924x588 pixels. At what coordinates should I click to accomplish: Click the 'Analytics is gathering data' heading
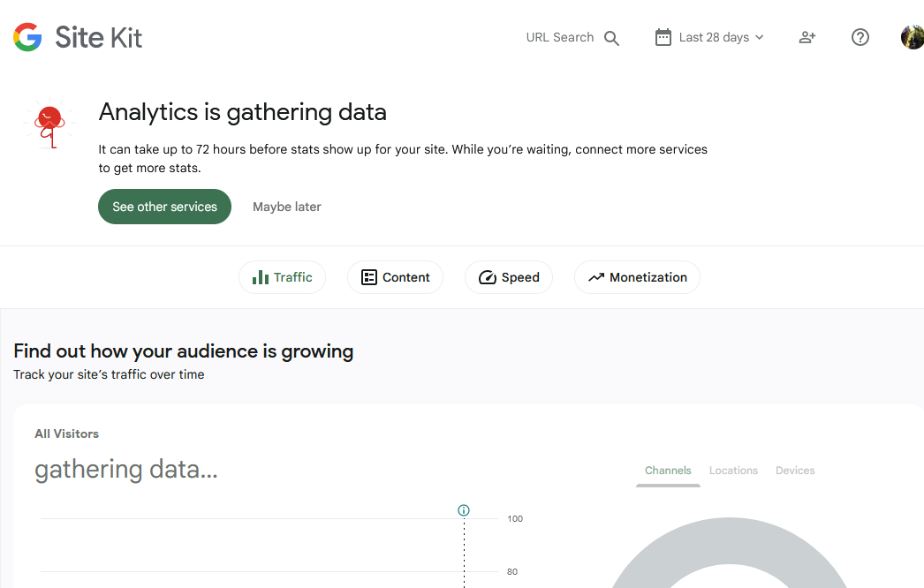242,112
